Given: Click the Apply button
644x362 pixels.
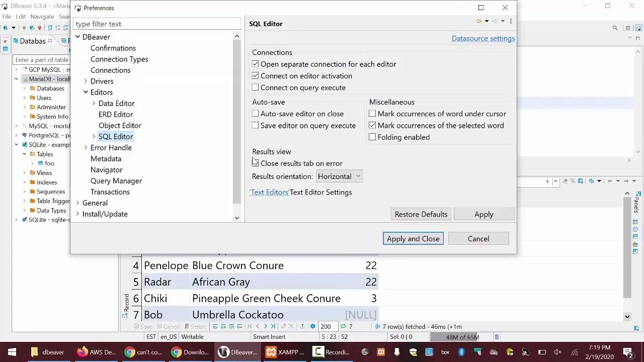Looking at the screenshot, I should 484,214.
